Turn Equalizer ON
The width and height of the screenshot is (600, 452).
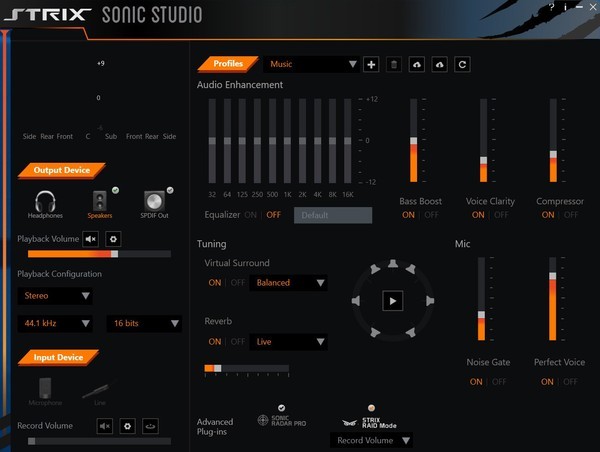(x=251, y=215)
